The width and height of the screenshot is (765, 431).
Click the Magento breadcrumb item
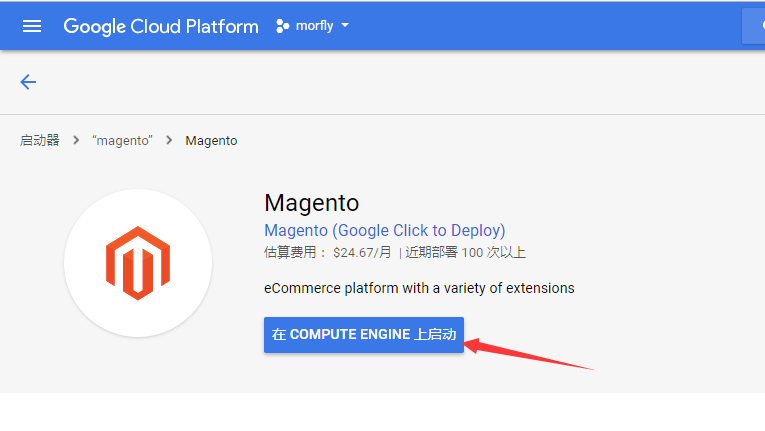211,141
